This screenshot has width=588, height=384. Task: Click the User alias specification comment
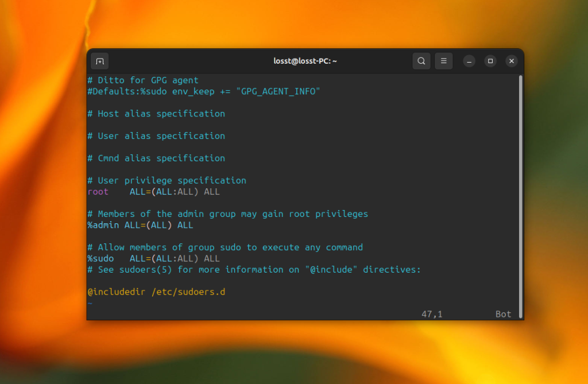[x=156, y=136]
